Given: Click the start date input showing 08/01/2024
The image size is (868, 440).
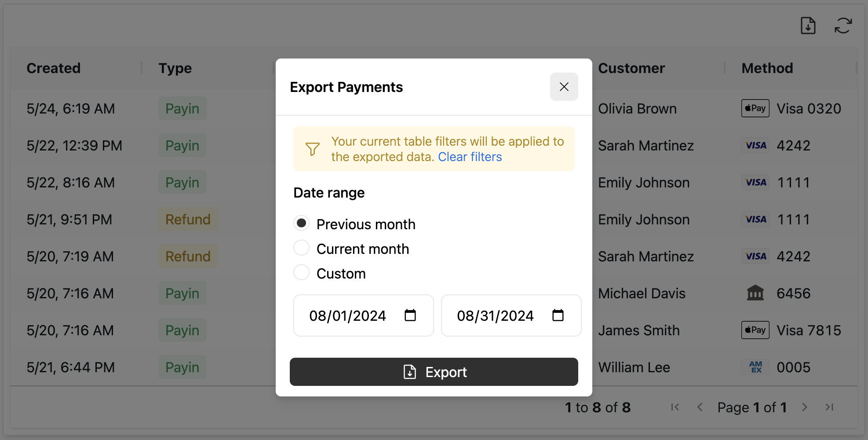Looking at the screenshot, I should coord(347,315).
